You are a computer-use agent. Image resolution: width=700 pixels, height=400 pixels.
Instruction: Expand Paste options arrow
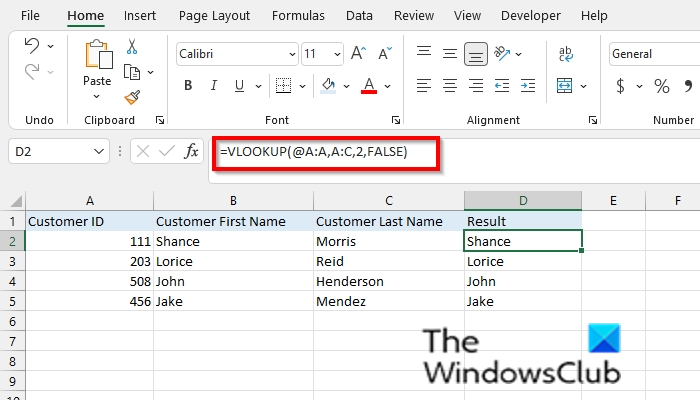point(96,96)
